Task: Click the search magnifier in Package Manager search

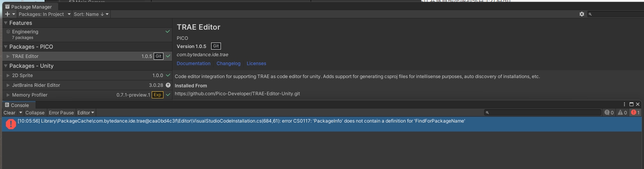Action: (x=590, y=14)
